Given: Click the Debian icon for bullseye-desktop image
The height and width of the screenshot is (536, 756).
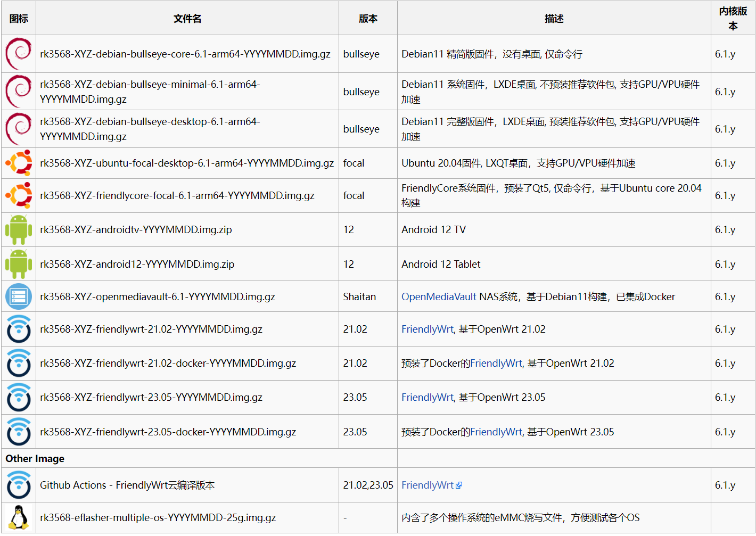Looking at the screenshot, I should point(19,129).
